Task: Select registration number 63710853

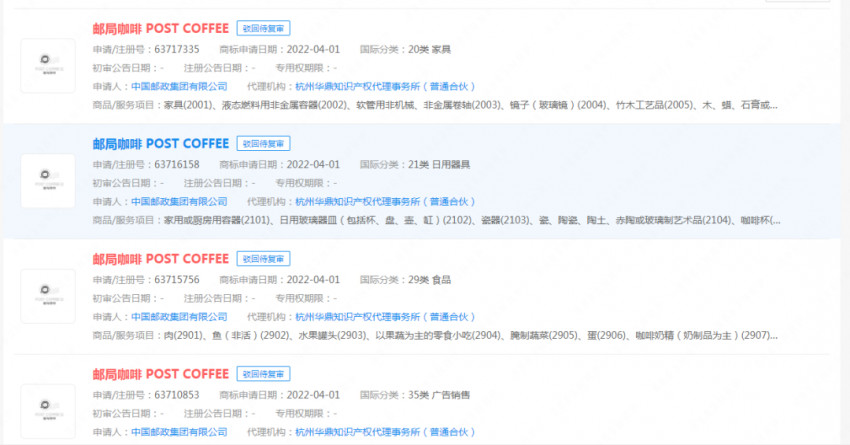Action: click(x=177, y=395)
